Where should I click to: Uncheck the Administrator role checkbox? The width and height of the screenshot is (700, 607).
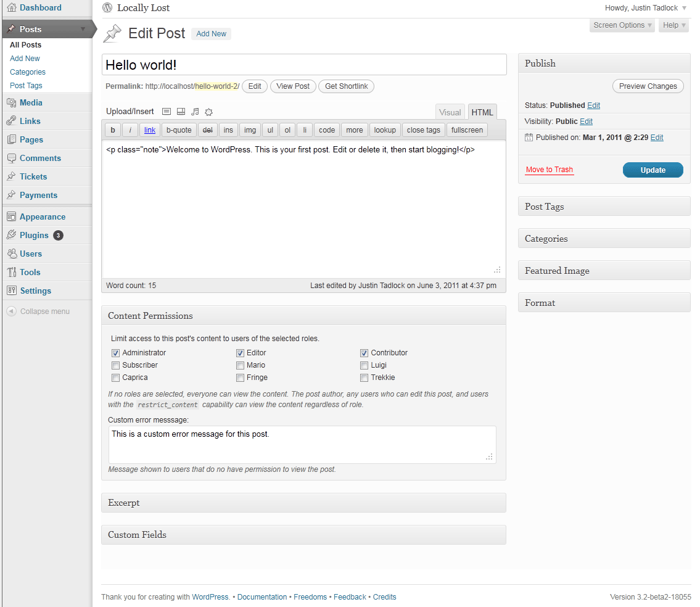pyautogui.click(x=115, y=353)
